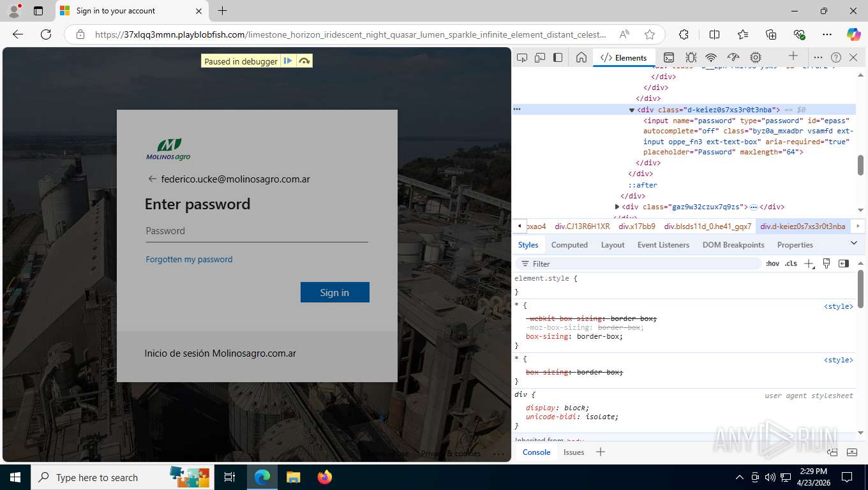Click the Password input field

tap(257, 231)
